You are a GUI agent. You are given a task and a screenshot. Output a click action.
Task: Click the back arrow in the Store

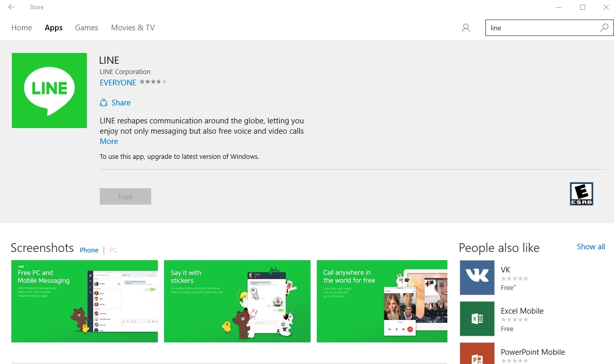click(11, 7)
